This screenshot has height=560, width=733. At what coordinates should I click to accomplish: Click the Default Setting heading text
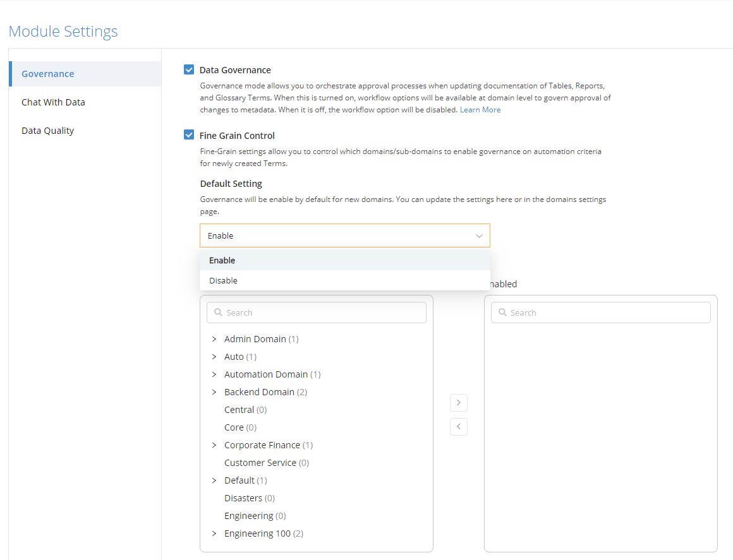(x=231, y=184)
